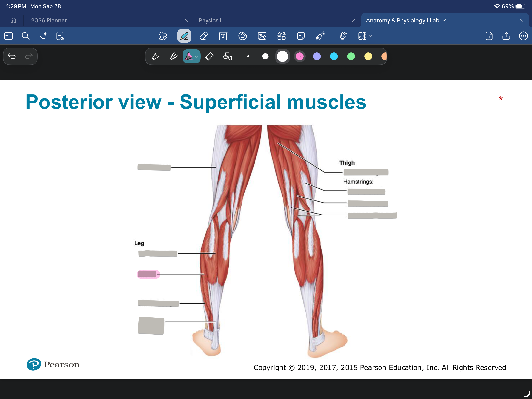Open the shapes and elements tool
Viewport: 532px width, 399px height.
[x=281, y=36]
